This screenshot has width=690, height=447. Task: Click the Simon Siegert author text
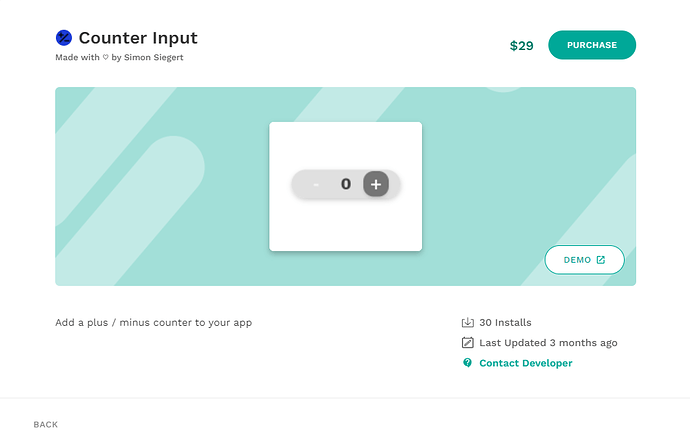(x=157, y=58)
